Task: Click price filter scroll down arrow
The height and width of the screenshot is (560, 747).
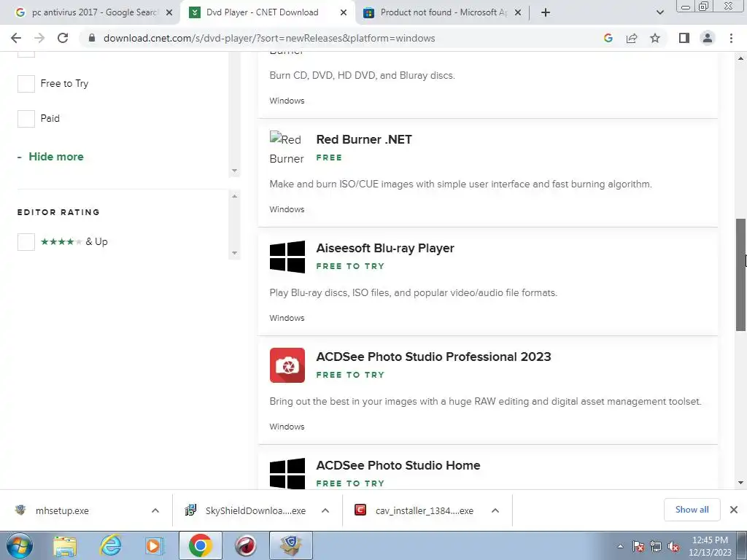Action: [234, 171]
